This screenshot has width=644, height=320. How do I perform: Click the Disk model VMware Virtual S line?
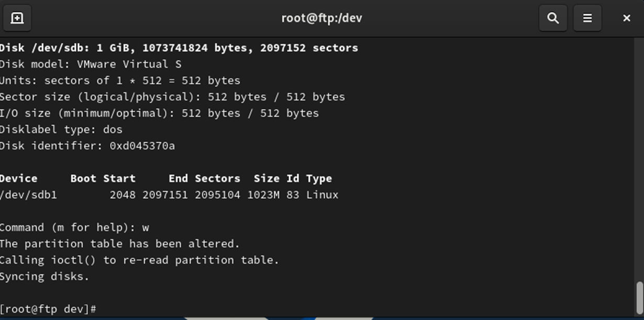coord(84,64)
